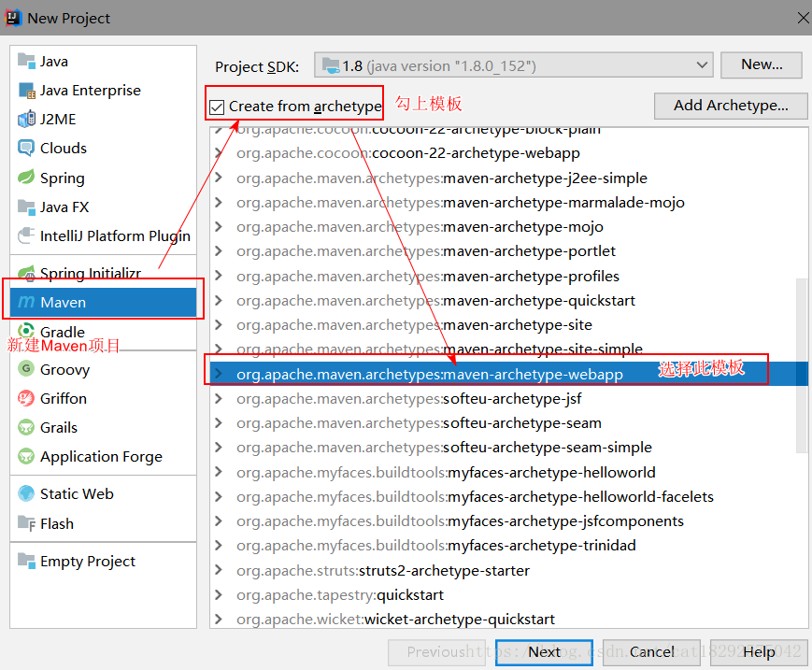Screen dimensions: 812x670
Task: Select softeu-archetype-seam-simple row
Action: pyautogui.click(x=508, y=448)
